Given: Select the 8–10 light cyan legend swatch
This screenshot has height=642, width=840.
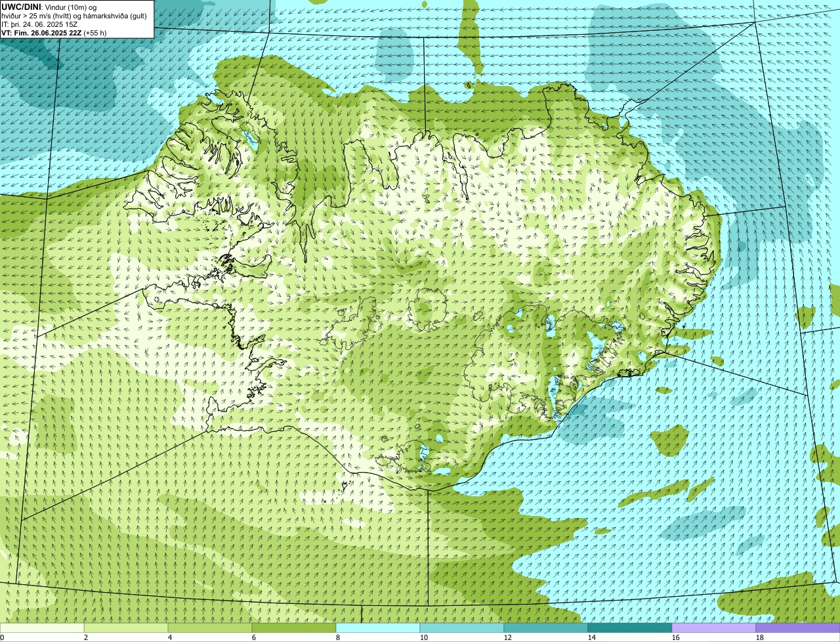Looking at the screenshot, I should click(378, 628).
